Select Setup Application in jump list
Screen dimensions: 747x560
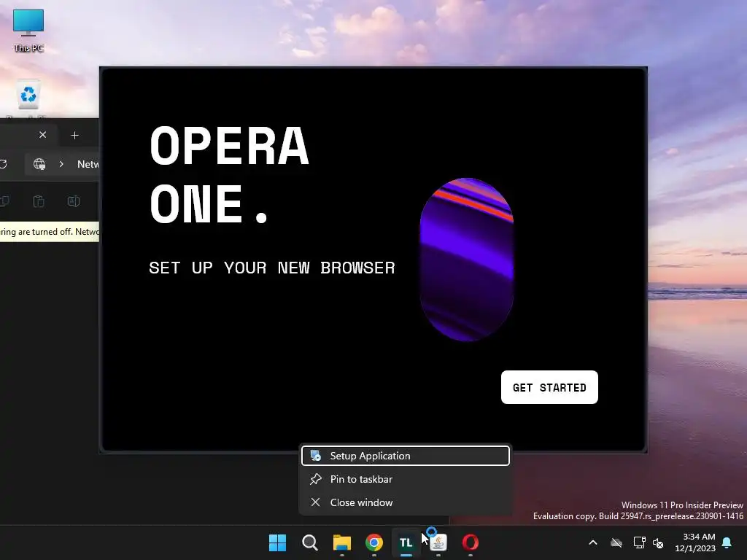[x=406, y=456]
